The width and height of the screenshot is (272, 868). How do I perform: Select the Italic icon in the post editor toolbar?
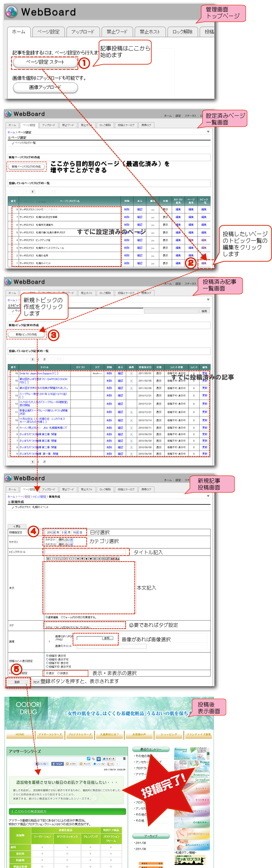(x=52, y=558)
